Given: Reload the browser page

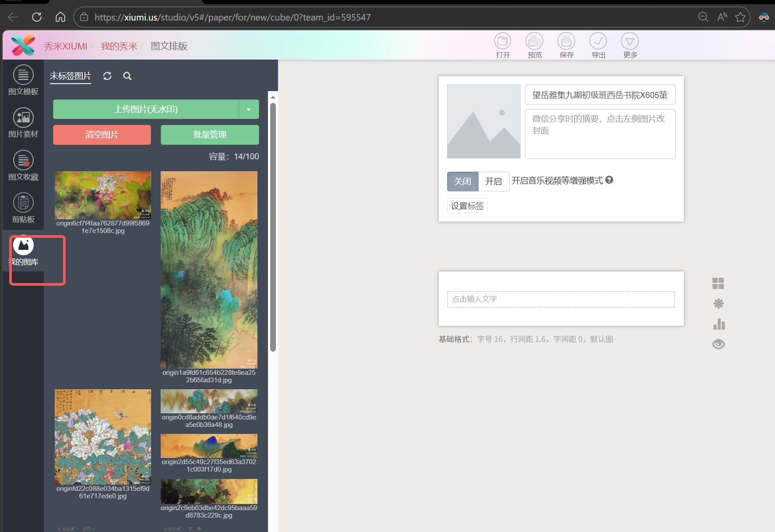Looking at the screenshot, I should tap(37, 17).
